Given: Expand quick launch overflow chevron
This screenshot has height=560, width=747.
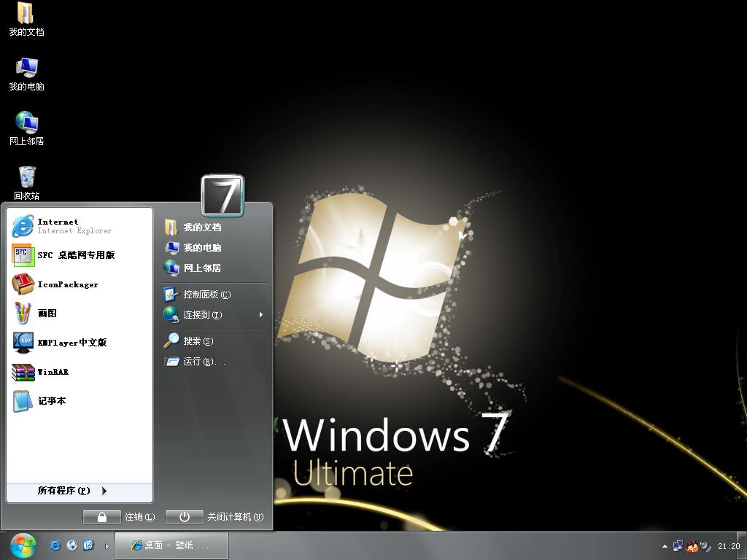Looking at the screenshot, I should [107, 546].
